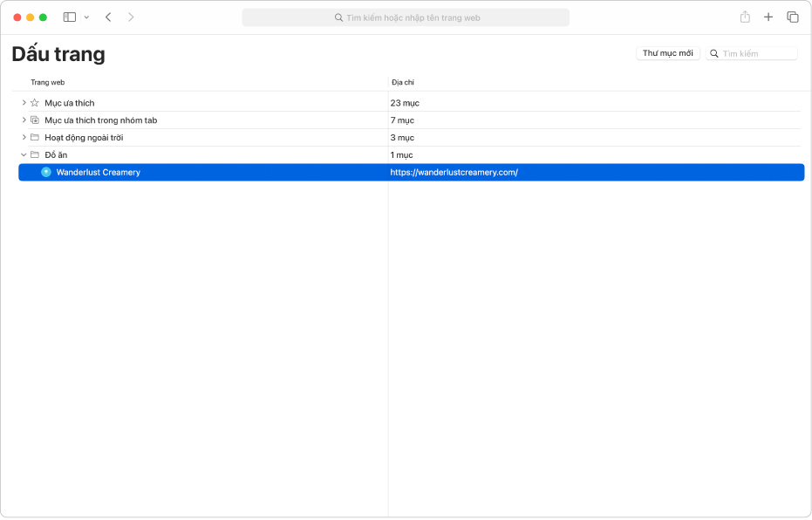The height and width of the screenshot is (520, 812).
Task: Click the bookmarks search magnifier icon
Action: pyautogui.click(x=713, y=53)
